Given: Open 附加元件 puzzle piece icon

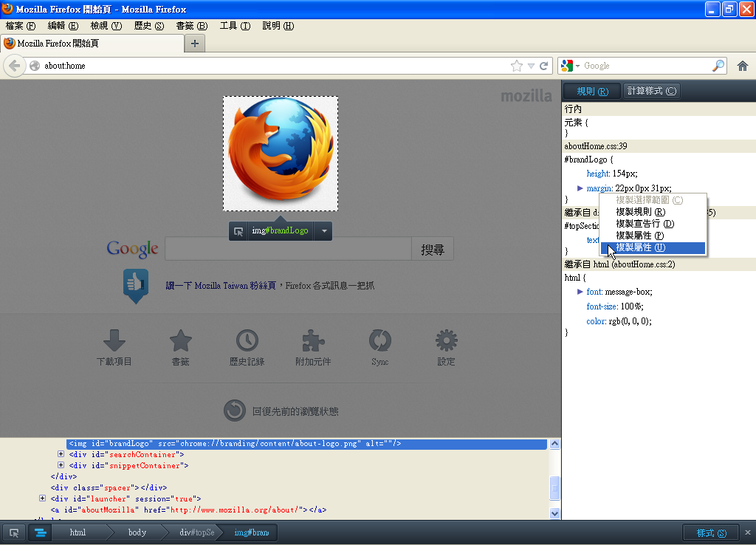Looking at the screenshot, I should coord(313,340).
